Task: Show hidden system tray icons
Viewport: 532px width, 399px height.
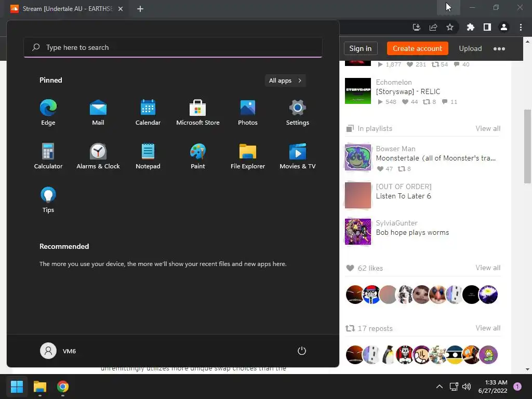Action: (440, 387)
